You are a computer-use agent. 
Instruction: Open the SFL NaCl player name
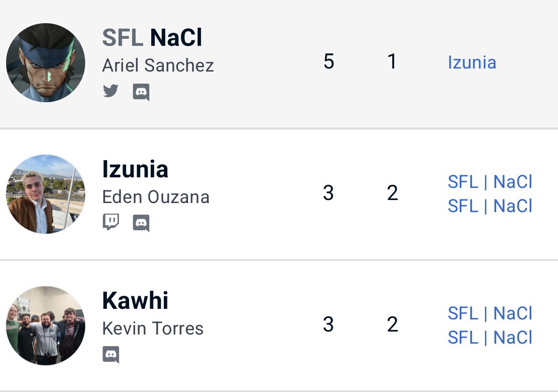pyautogui.click(x=152, y=37)
